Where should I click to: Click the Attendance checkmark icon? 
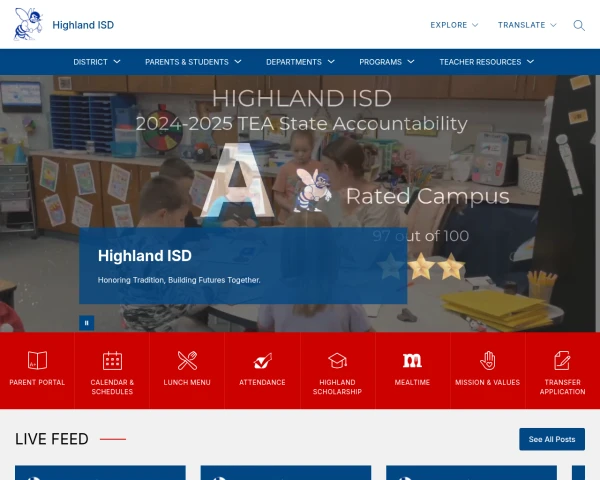coord(262,361)
